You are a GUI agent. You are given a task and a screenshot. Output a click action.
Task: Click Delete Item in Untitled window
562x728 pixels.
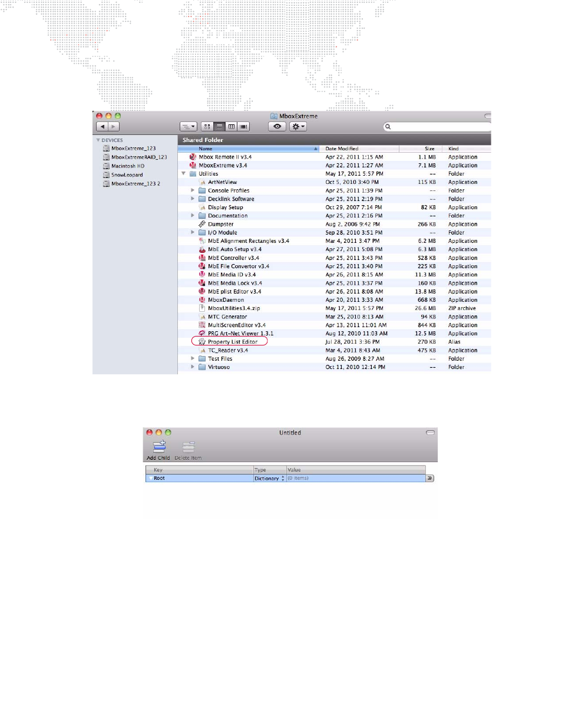tap(188, 451)
